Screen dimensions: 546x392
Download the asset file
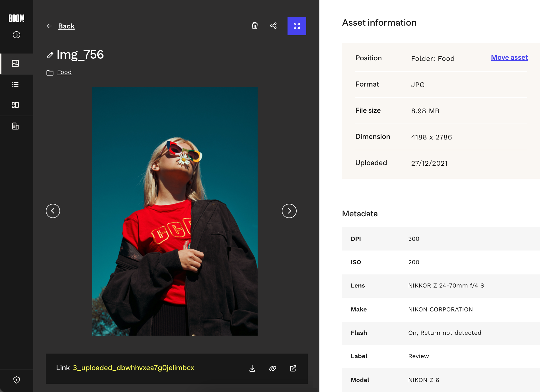point(252,368)
